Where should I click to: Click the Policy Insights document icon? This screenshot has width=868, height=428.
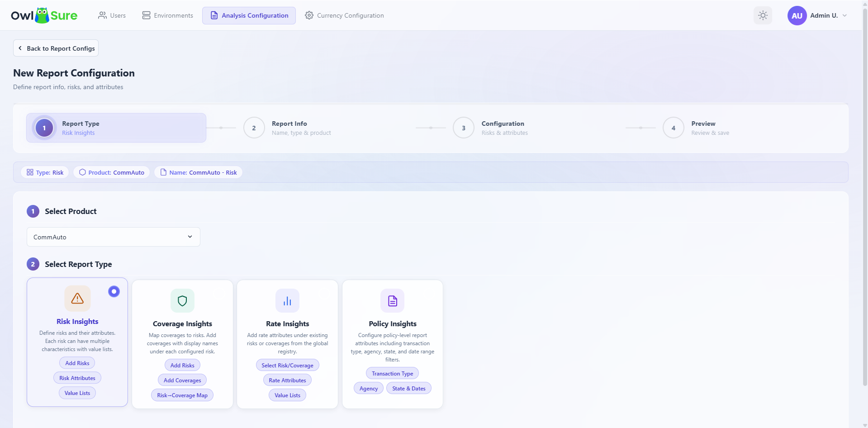coord(392,300)
